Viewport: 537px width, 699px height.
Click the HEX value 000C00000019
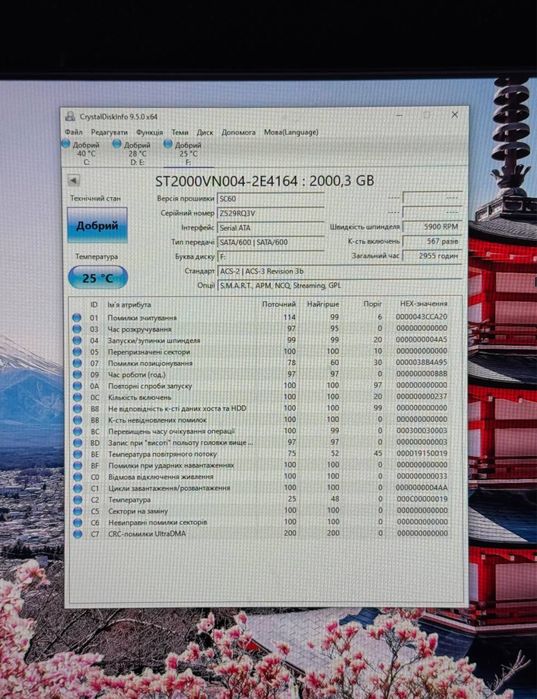tap(422, 499)
